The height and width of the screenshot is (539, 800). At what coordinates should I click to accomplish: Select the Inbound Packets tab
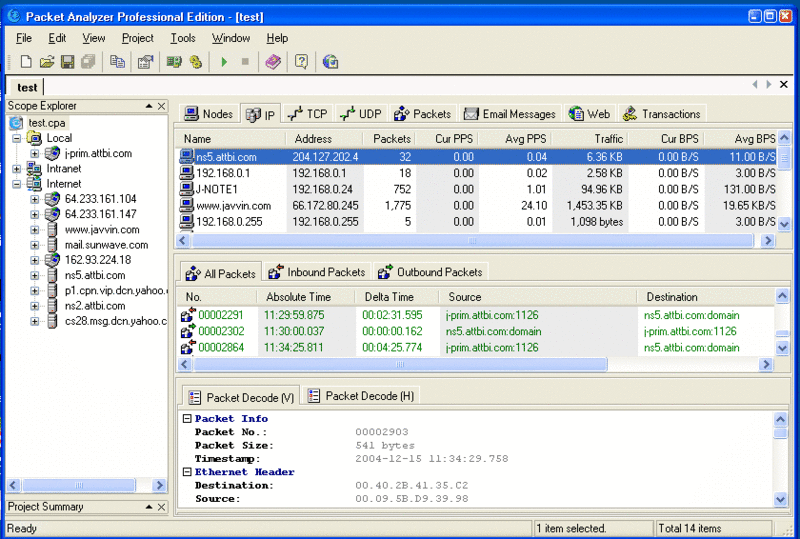pyautogui.click(x=317, y=272)
